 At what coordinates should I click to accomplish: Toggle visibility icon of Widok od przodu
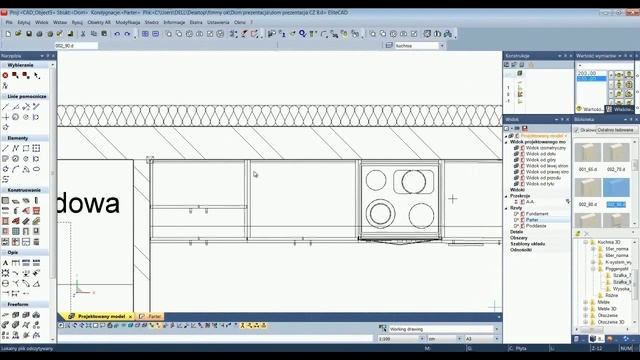point(516,178)
